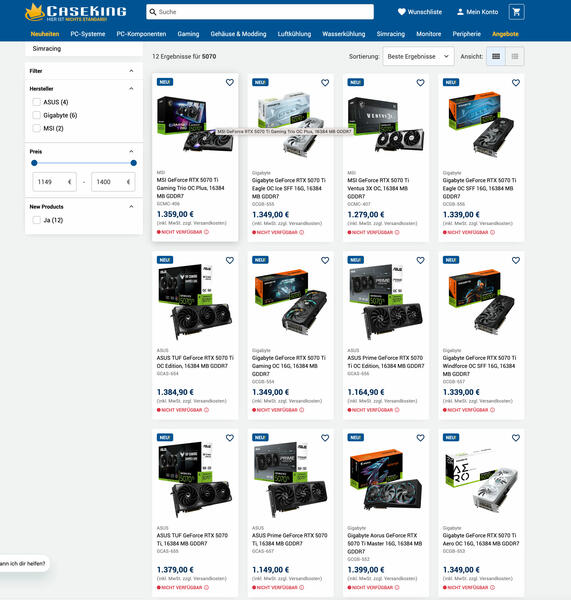Click the right price slider handle

pos(134,163)
